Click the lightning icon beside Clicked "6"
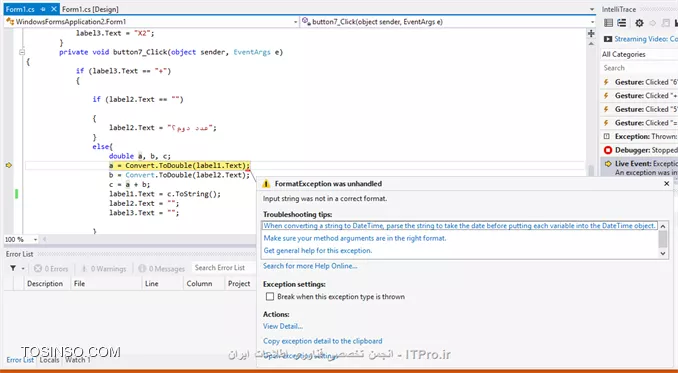 tap(606, 82)
